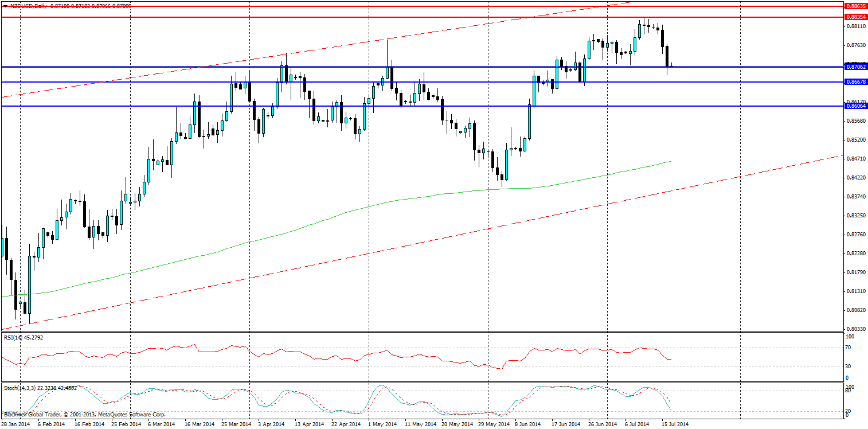868x429 pixels.
Task: Click the 0.81790 price axis value
Action: [855, 272]
